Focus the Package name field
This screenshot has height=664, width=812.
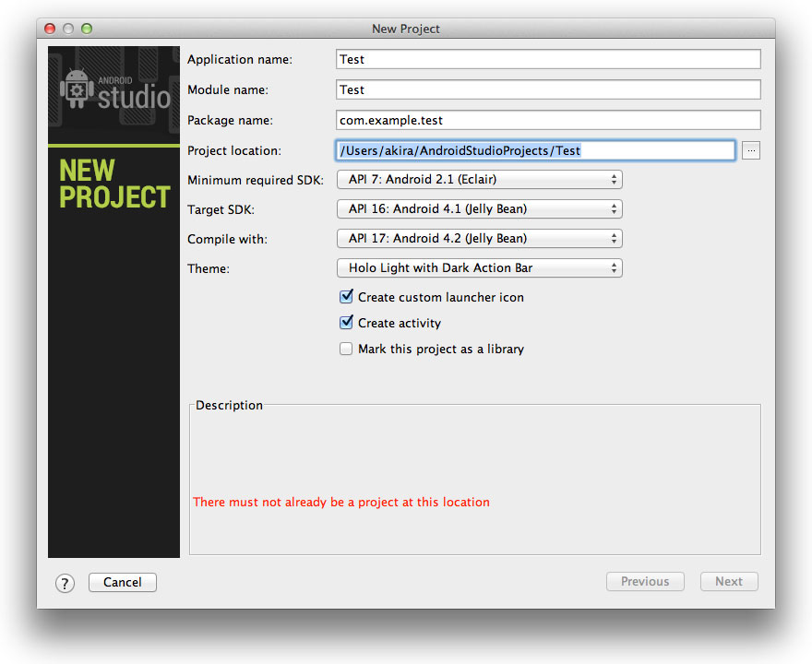coord(548,120)
